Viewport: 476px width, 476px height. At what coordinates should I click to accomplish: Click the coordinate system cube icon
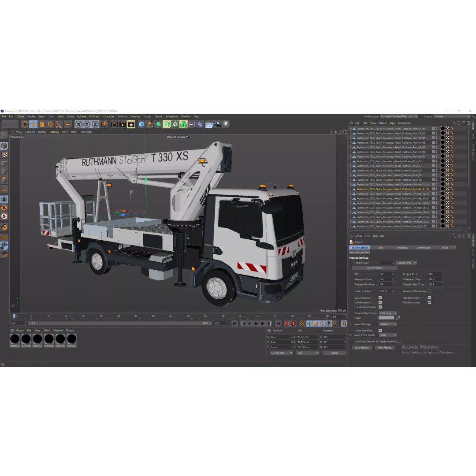(104, 124)
